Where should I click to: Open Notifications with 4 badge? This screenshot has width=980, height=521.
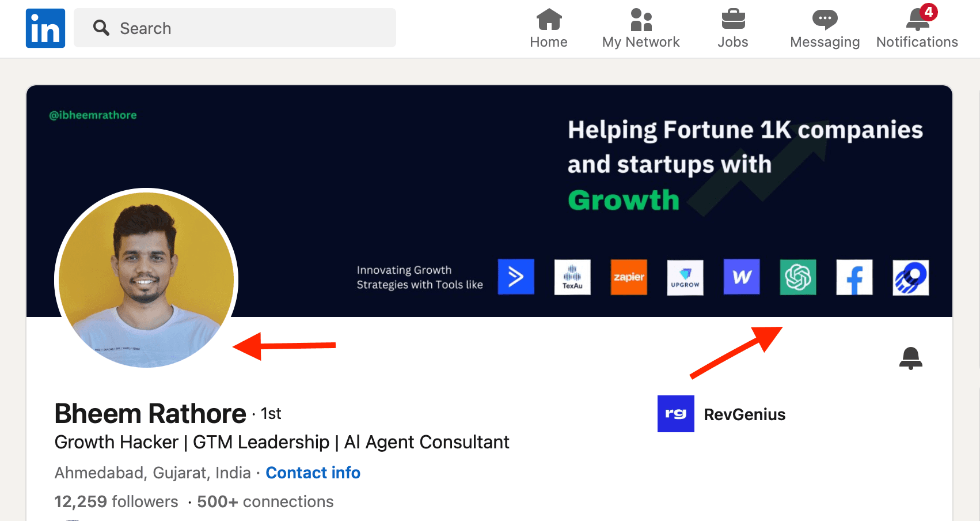pyautogui.click(x=917, y=20)
